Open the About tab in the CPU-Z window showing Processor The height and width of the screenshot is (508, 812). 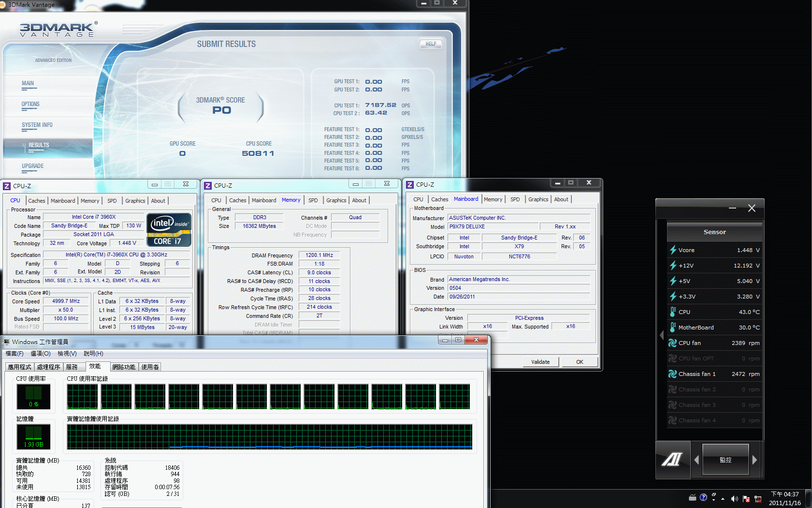point(158,201)
